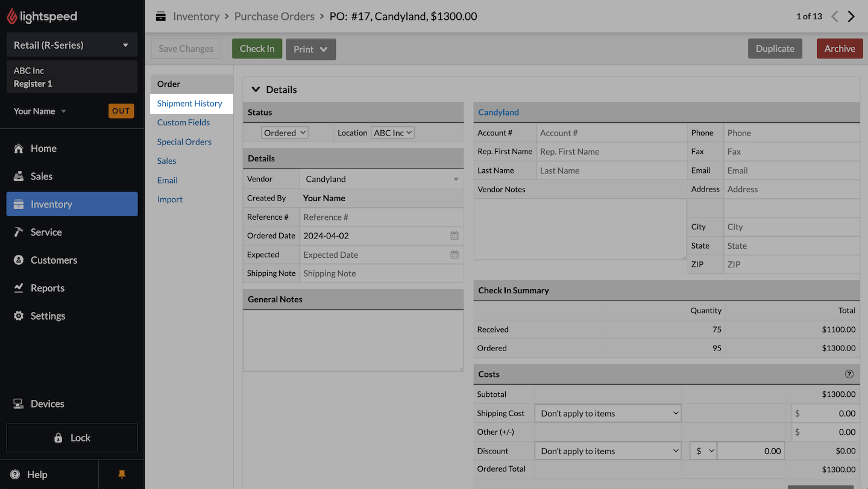Image resolution: width=868 pixels, height=489 pixels.
Task: Open the Print dropdown button
Action: (x=310, y=49)
